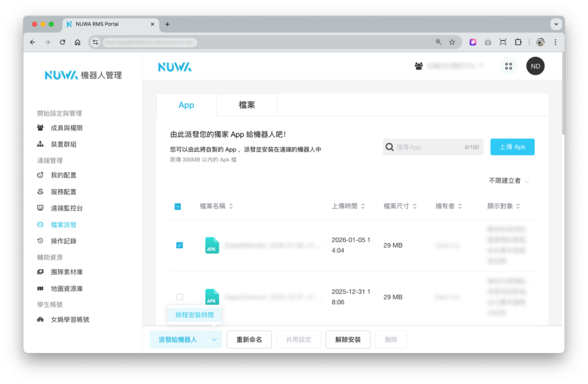Open the browser extensions puzzle icon

(519, 42)
